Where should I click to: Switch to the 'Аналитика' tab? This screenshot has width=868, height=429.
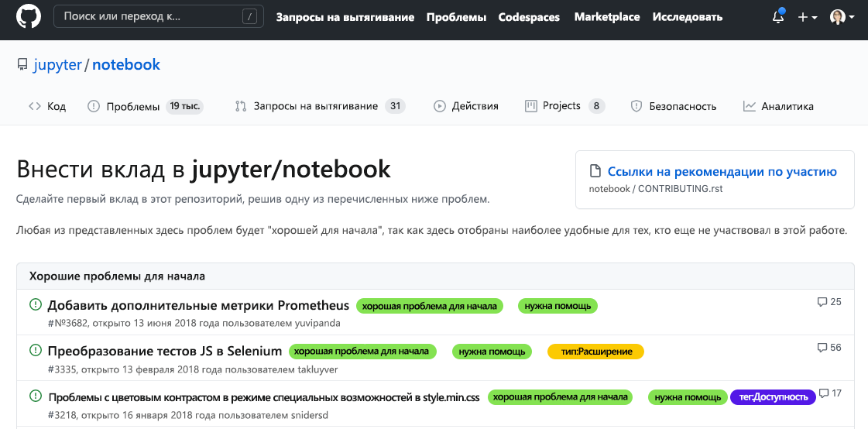pyautogui.click(x=777, y=106)
